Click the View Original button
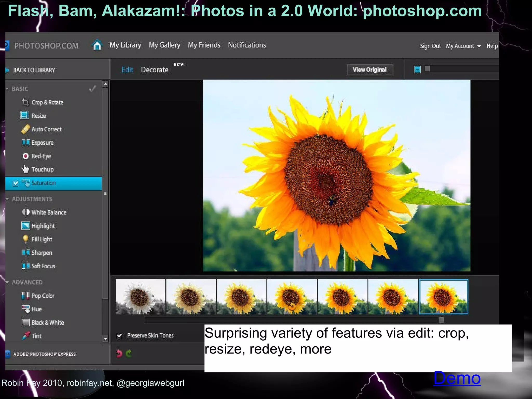Image resolution: width=532 pixels, height=399 pixels. (370, 70)
